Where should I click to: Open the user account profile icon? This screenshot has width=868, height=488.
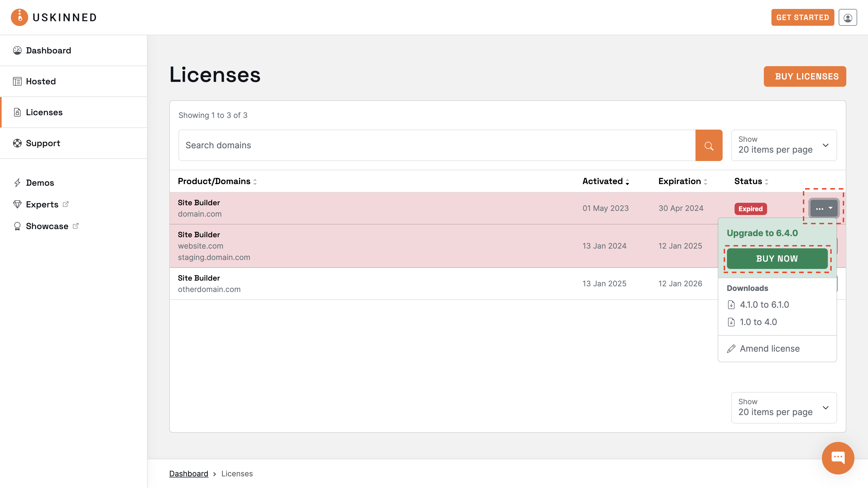[847, 18]
